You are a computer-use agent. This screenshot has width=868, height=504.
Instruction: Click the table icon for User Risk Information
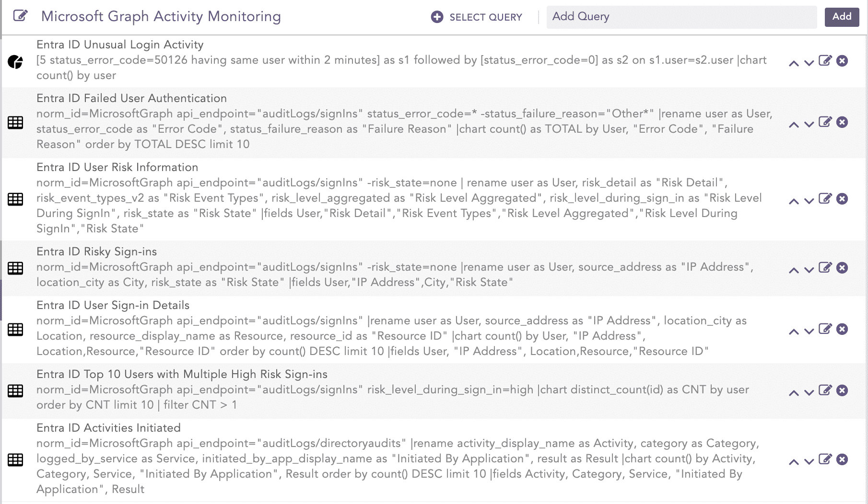(15, 199)
